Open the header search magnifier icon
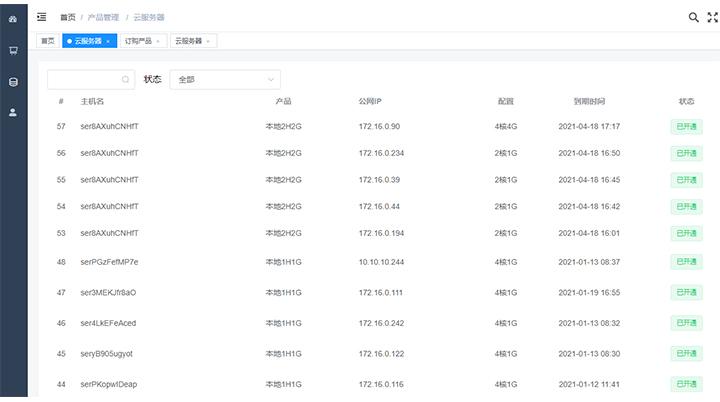Image resolution: width=720 pixels, height=402 pixels. click(x=694, y=17)
